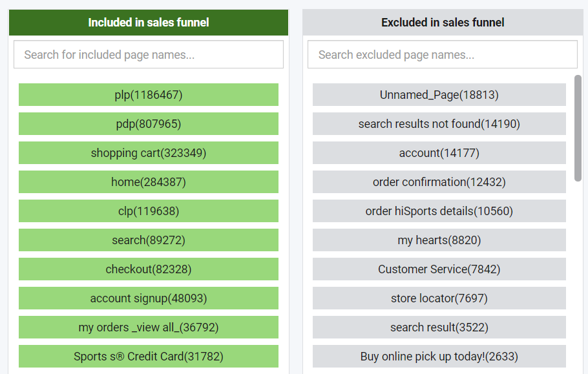Choose the home(284387) page entry
Viewport: 588px width, 374px height.
tap(149, 182)
